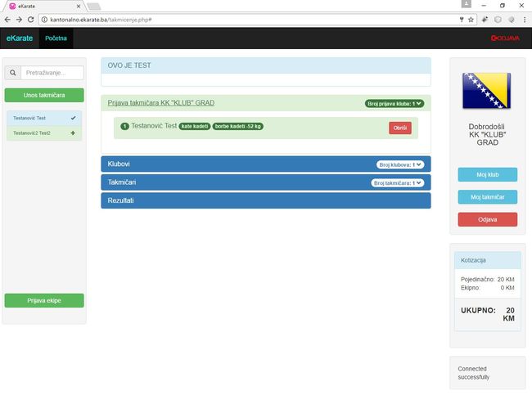The image size is (532, 409).
Task: Click the Unos takmičara button
Action: 44,95
